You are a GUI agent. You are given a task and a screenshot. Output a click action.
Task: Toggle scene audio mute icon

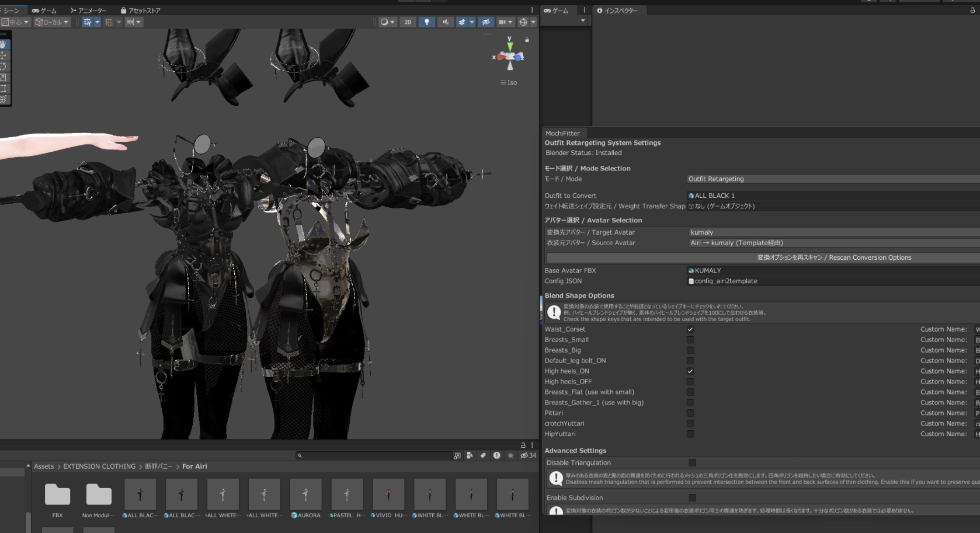click(x=445, y=22)
